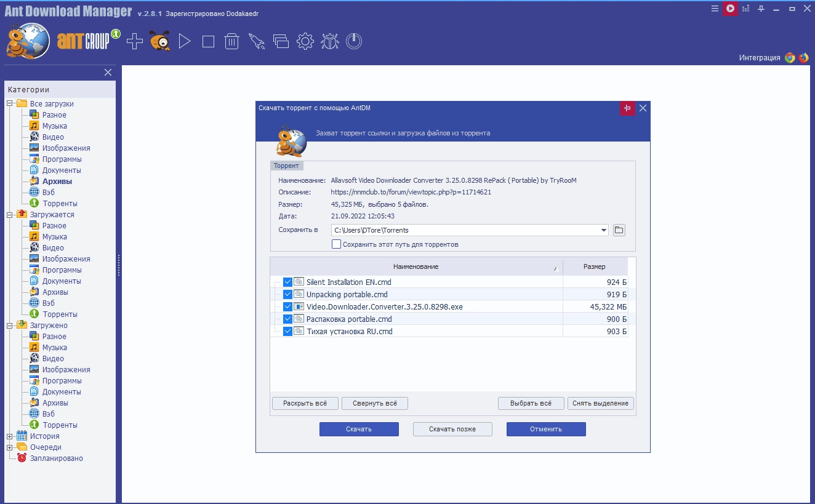Click the Свернуть всё button

click(375, 404)
